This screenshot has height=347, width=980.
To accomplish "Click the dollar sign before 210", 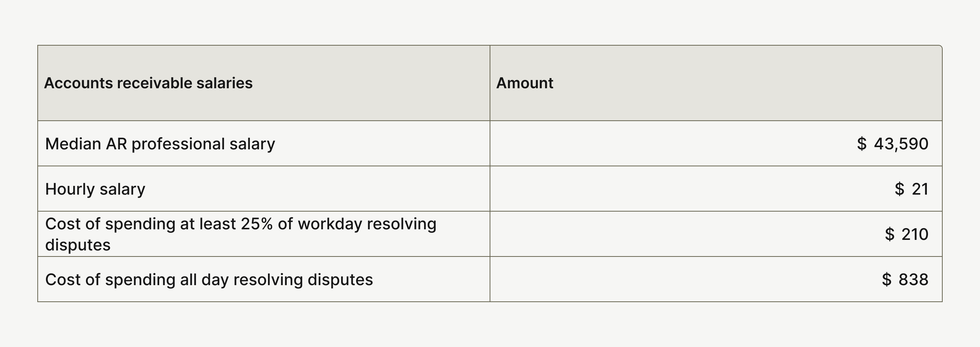I will click(890, 234).
